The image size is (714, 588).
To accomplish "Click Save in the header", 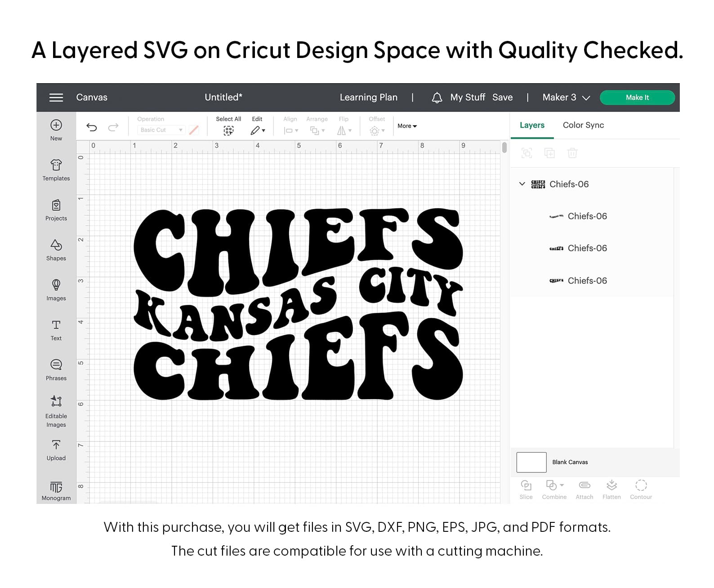I will tap(502, 98).
